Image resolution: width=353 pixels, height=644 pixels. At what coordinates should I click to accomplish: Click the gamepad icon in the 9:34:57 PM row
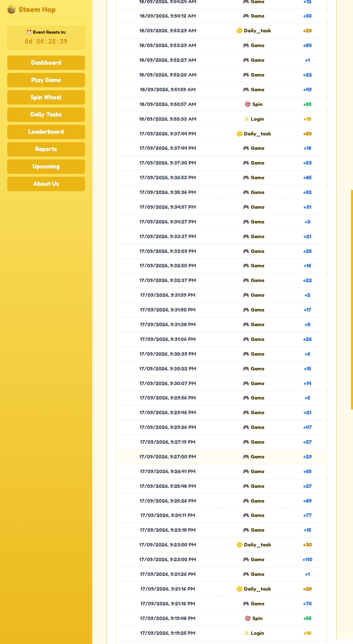click(x=246, y=207)
